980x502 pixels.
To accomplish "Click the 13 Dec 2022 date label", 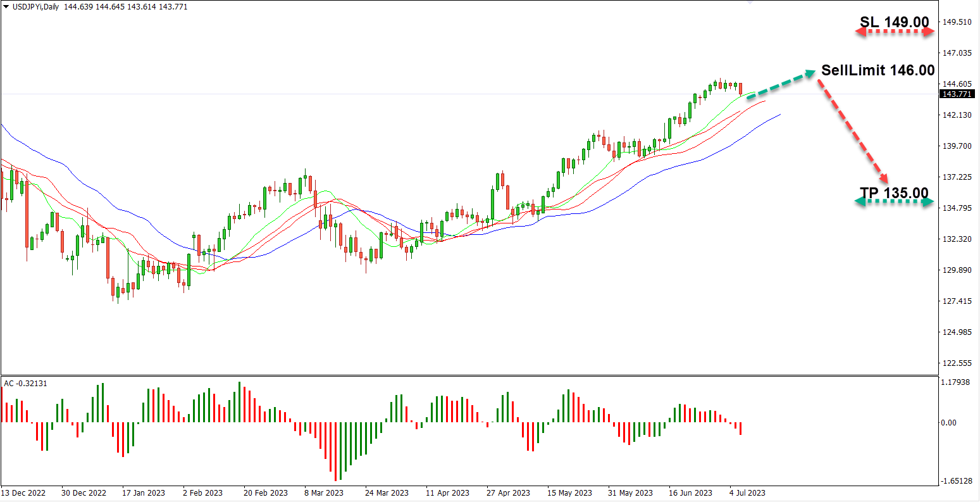I will click(x=23, y=493).
